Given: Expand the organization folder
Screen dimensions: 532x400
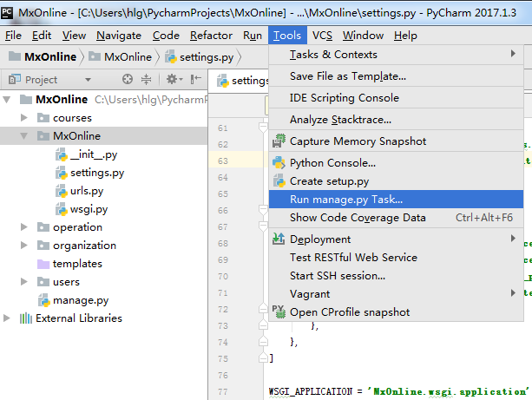Looking at the screenshot, I should click(23, 246).
